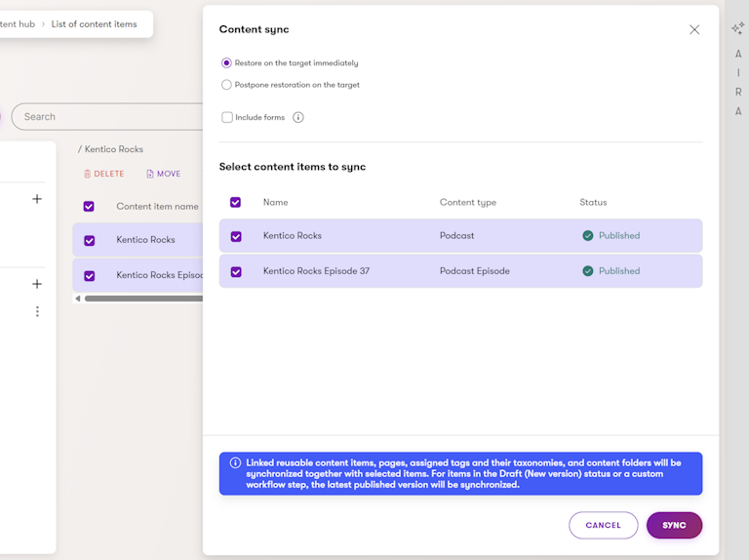The height and width of the screenshot is (560, 749).
Task: Go to Content hub breadcrumb
Action: tap(18, 23)
